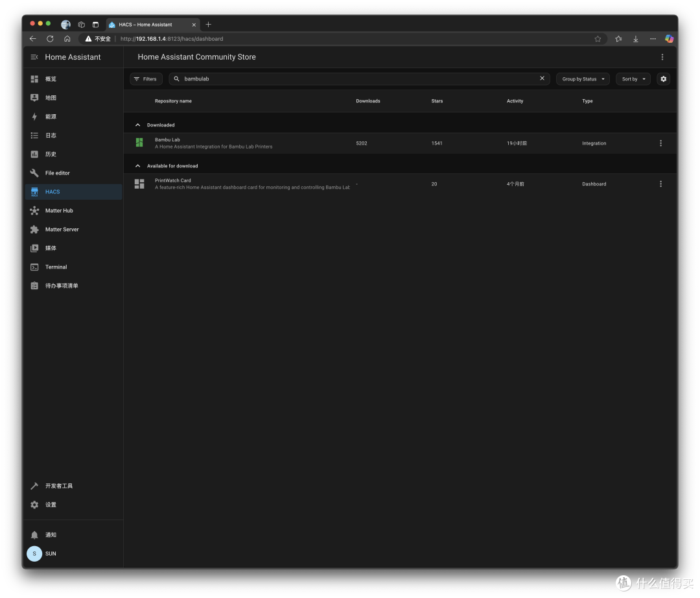The image size is (700, 598).
Task: Open the File editor wrench icon
Action: tap(34, 173)
